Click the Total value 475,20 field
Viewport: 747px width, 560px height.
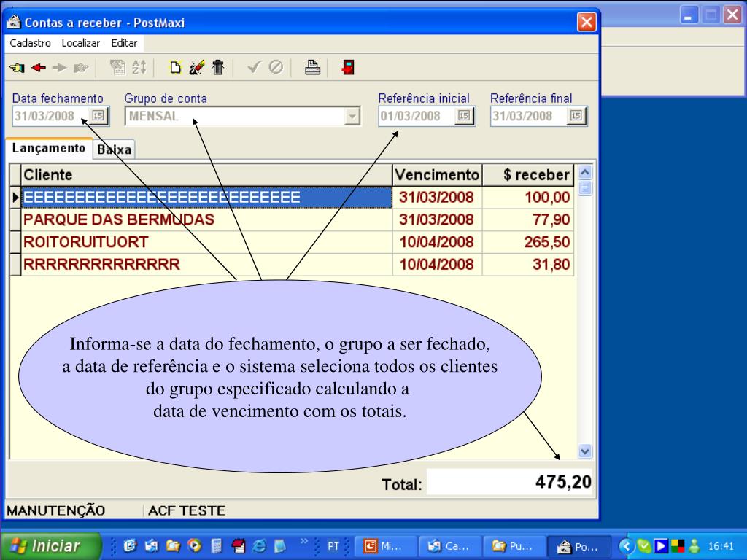pyautogui.click(x=509, y=482)
